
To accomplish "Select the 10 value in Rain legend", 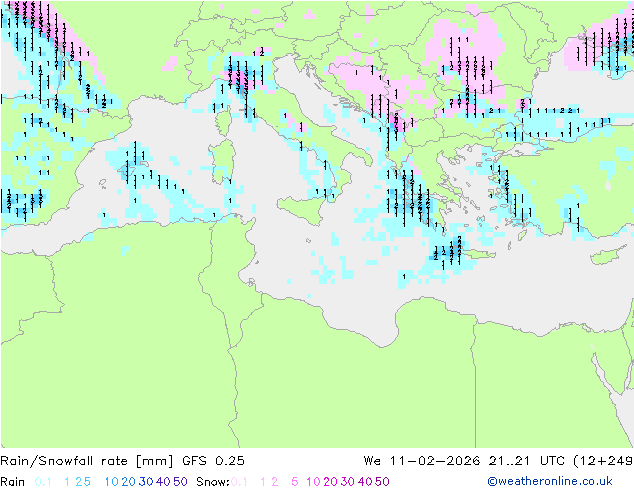I will tap(112, 482).
